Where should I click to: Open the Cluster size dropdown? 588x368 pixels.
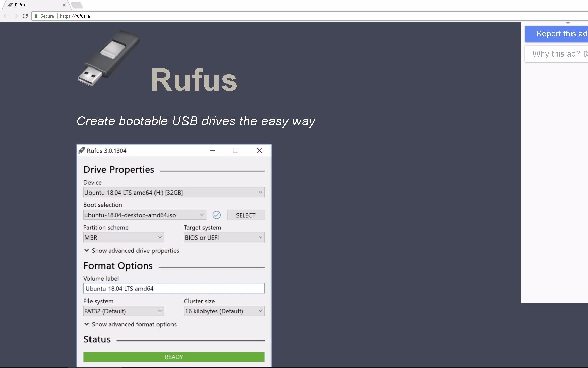click(224, 311)
